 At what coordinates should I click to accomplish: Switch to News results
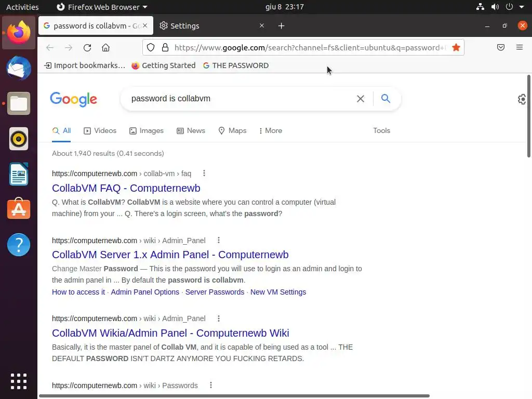191,130
